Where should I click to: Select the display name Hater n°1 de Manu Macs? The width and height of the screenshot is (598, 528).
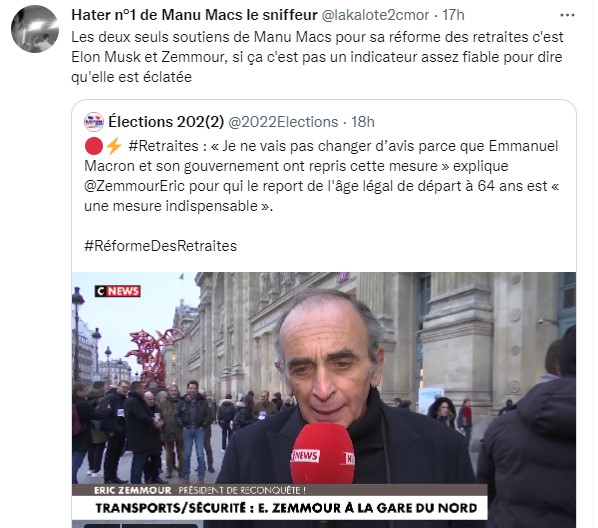(x=195, y=15)
